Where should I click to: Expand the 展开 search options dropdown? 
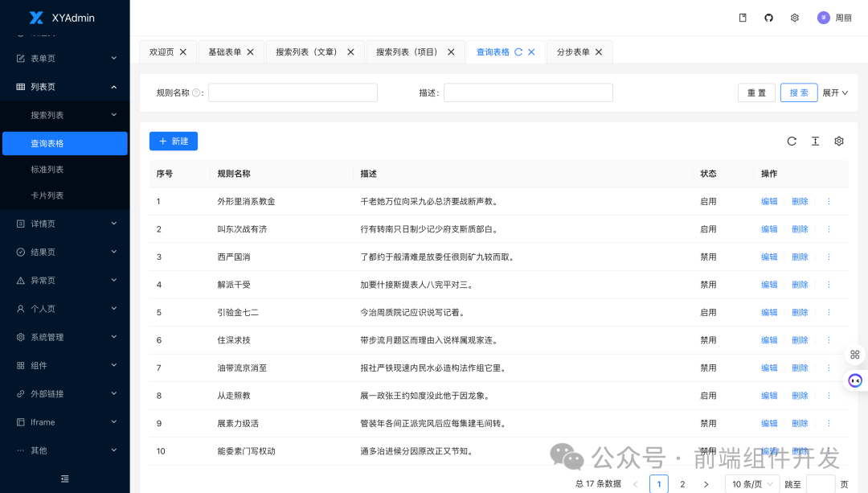click(836, 92)
